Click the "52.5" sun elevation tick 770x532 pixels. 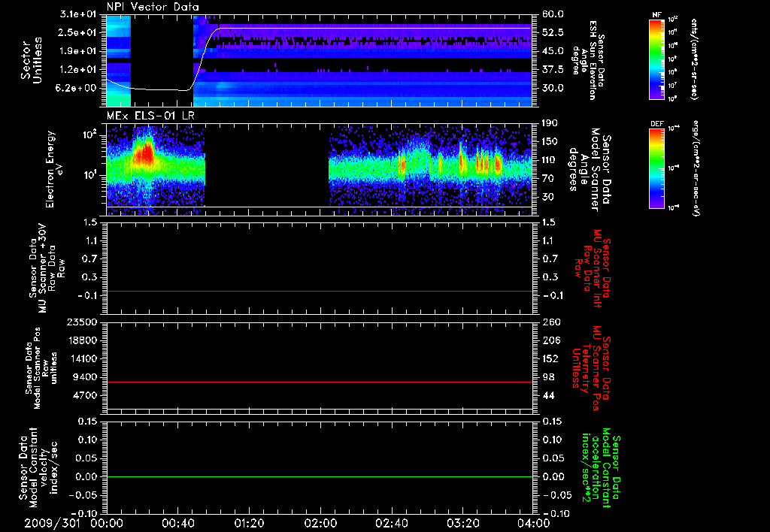click(x=553, y=32)
